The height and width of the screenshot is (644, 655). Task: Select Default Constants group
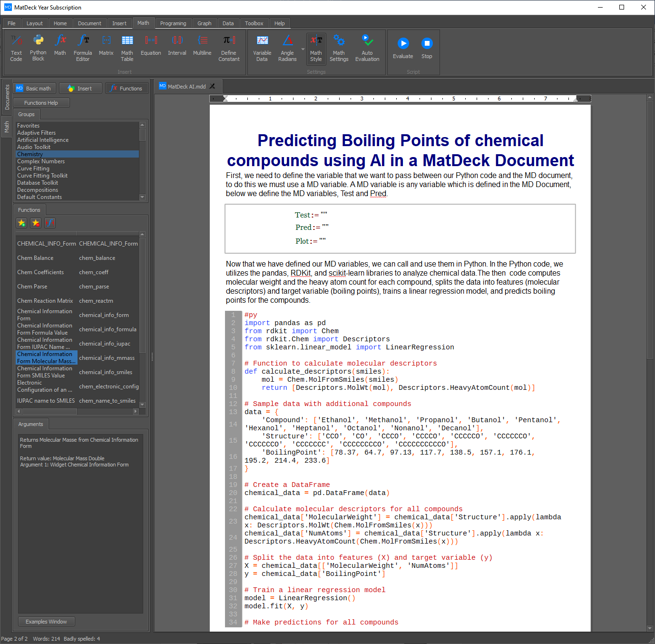click(x=78, y=197)
